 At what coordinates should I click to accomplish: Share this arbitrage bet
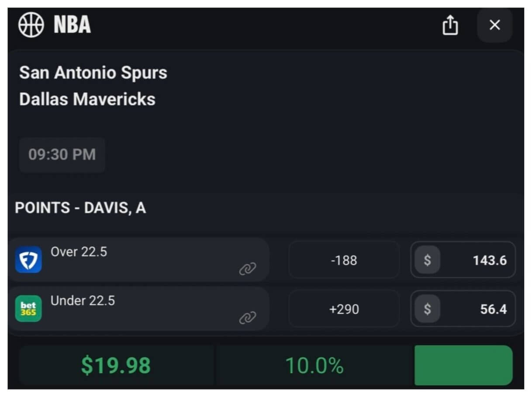pos(450,25)
